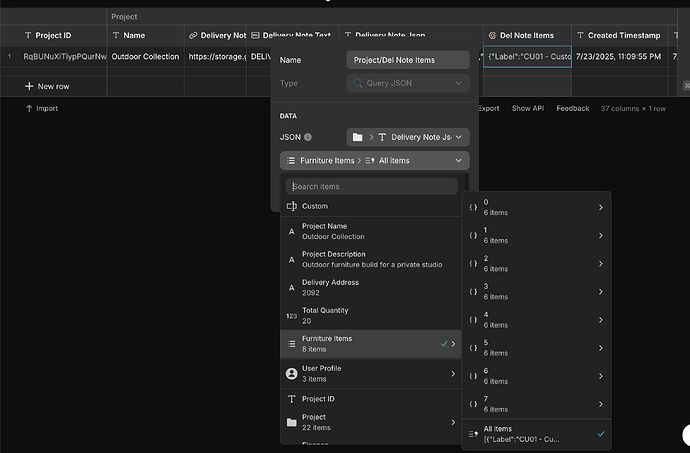Click the Name column header
This screenshot has height=453, width=690.
click(145, 35)
